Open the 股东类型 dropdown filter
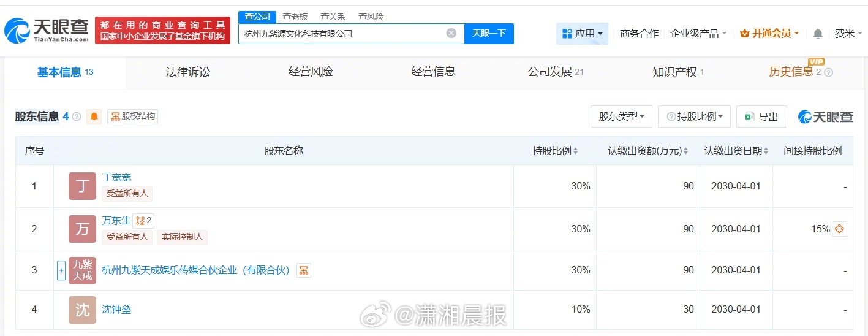This screenshot has height=336, width=868. click(x=621, y=116)
